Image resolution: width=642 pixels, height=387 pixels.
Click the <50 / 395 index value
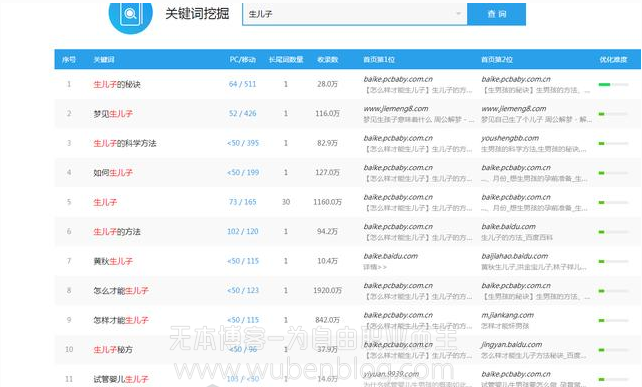[x=243, y=143]
